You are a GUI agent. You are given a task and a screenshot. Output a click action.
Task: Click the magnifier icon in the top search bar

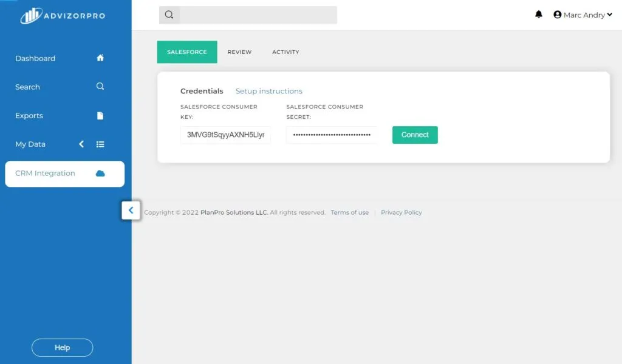click(169, 15)
